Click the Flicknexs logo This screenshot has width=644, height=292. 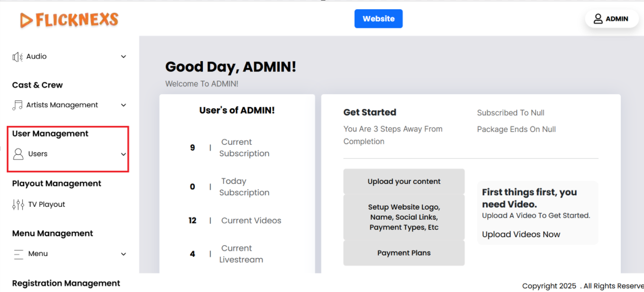coord(69,20)
